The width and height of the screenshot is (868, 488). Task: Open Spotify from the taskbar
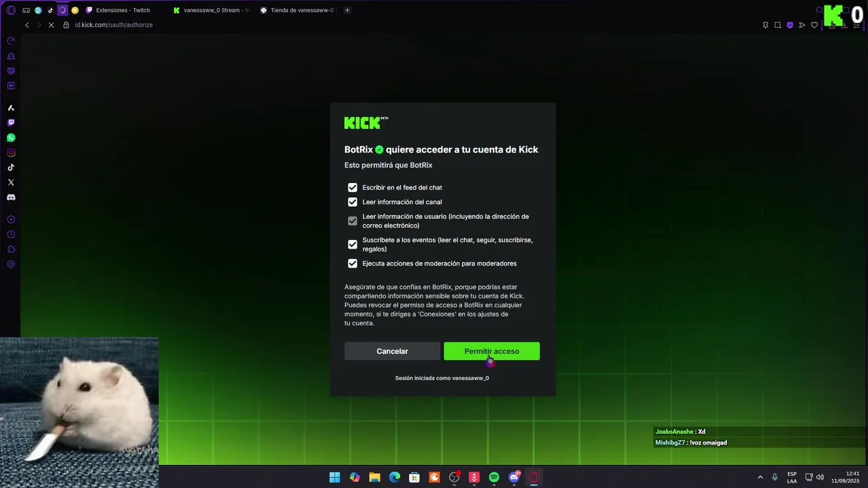tap(494, 477)
